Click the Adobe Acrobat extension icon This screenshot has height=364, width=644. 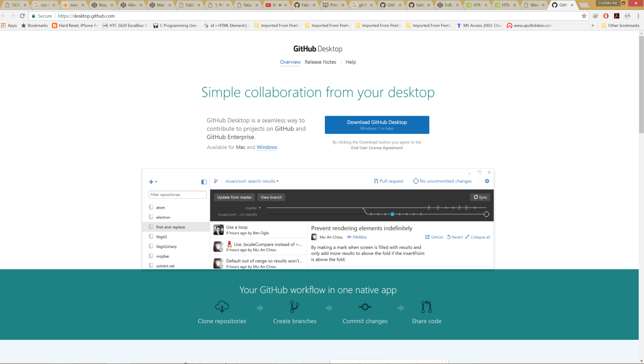pyautogui.click(x=617, y=16)
